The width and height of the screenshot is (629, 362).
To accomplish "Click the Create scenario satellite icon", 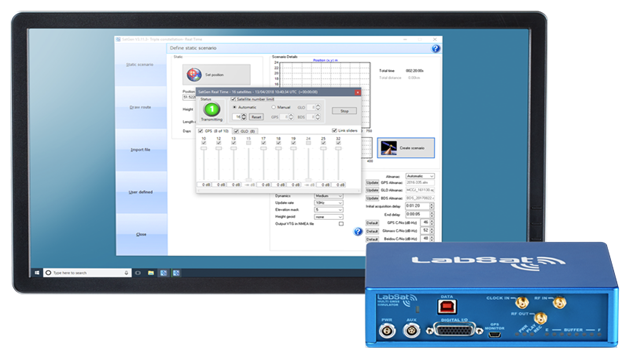I will (x=388, y=148).
